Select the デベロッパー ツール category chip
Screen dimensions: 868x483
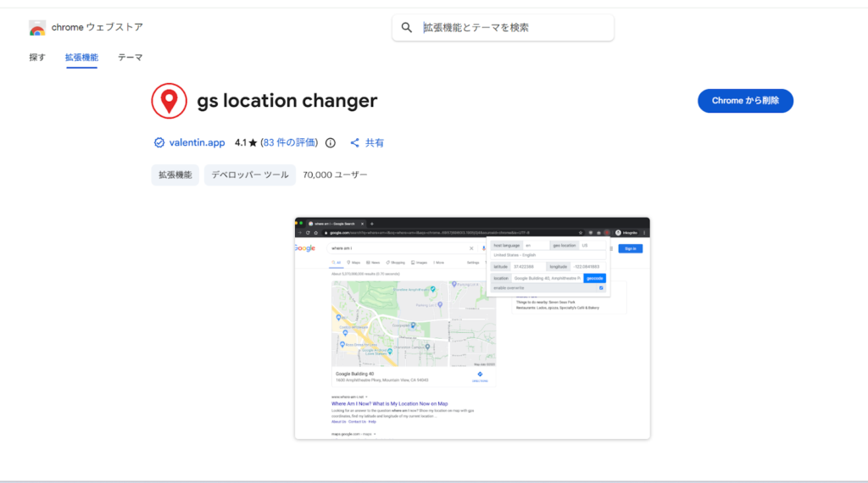pyautogui.click(x=250, y=175)
